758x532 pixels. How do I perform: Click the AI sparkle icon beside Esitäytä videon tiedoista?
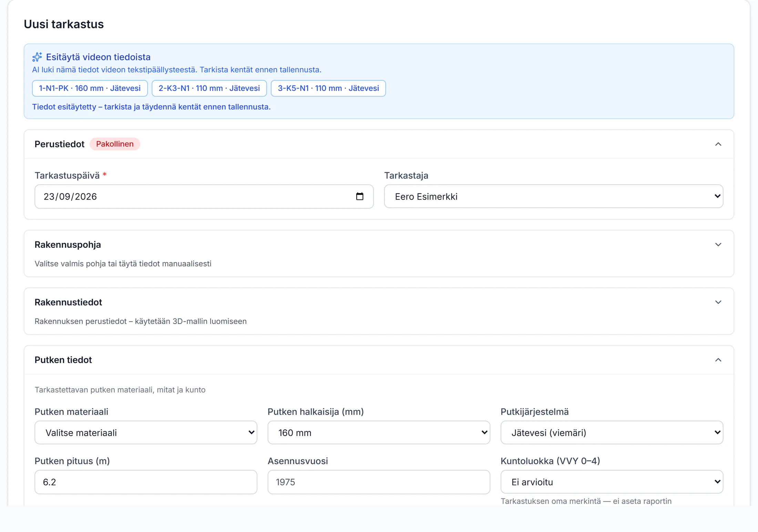(x=37, y=57)
